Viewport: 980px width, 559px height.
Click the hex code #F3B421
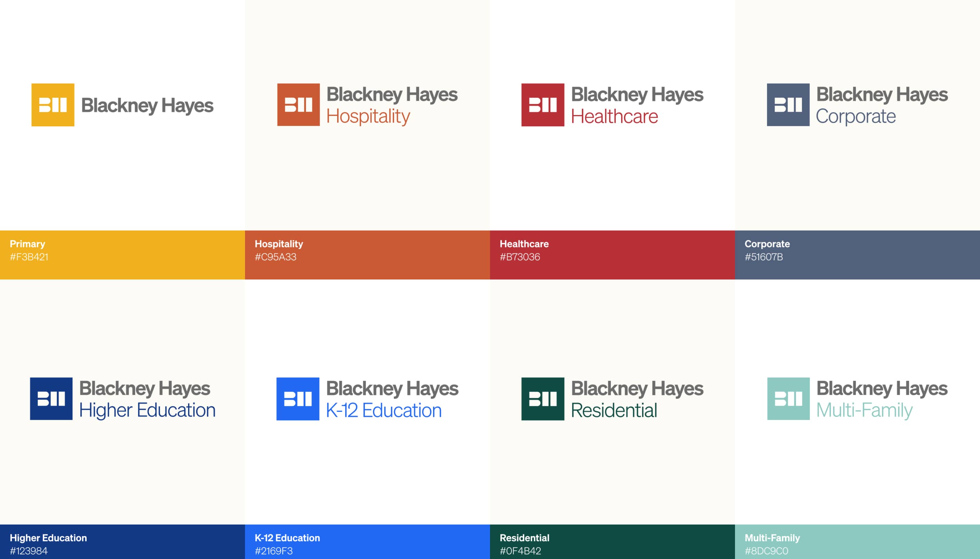[29, 257]
